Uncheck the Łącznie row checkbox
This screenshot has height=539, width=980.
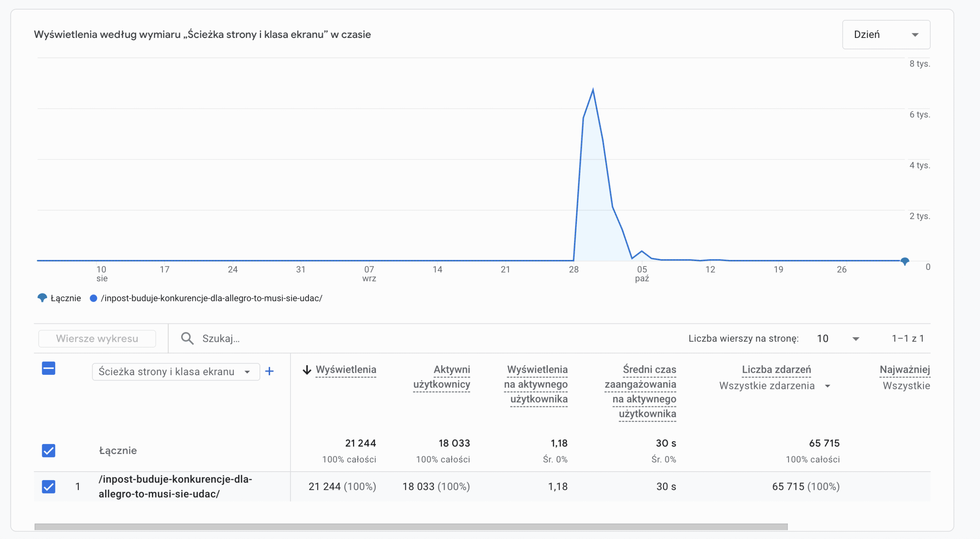pyautogui.click(x=49, y=451)
